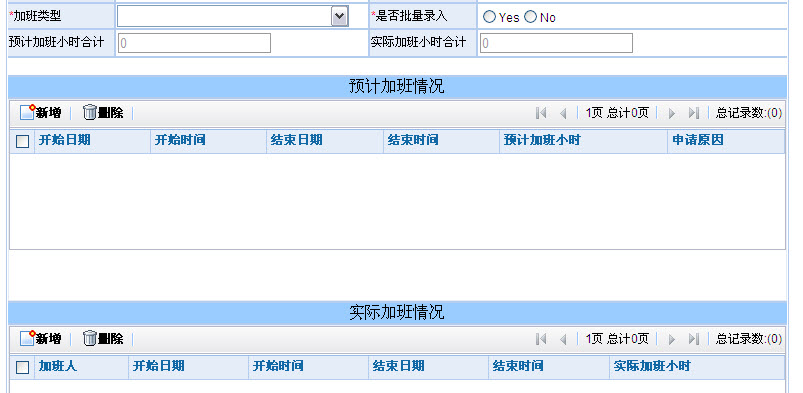
Task: Click 1页 总计0页 in 实际加班情况 pager
Action: click(617, 339)
